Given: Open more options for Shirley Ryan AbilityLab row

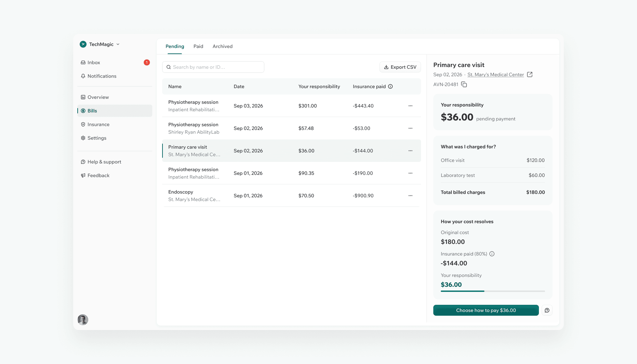Looking at the screenshot, I should pyautogui.click(x=410, y=128).
